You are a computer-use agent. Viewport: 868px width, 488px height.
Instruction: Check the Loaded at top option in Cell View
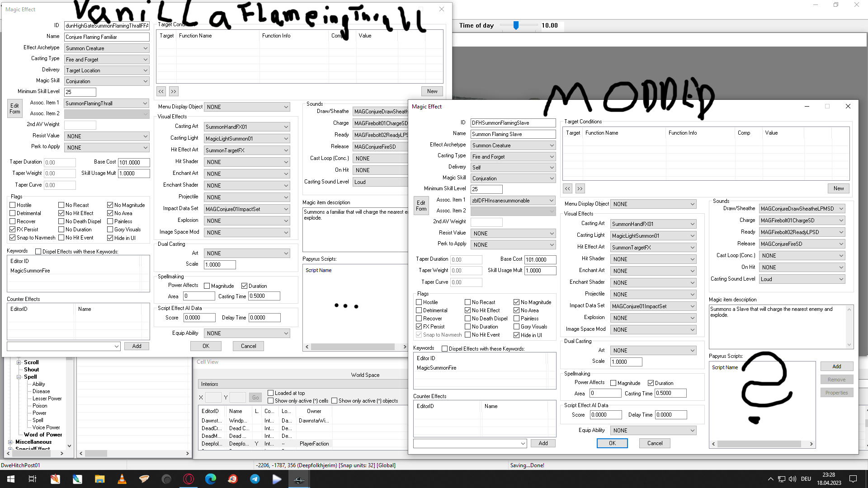coord(271,393)
